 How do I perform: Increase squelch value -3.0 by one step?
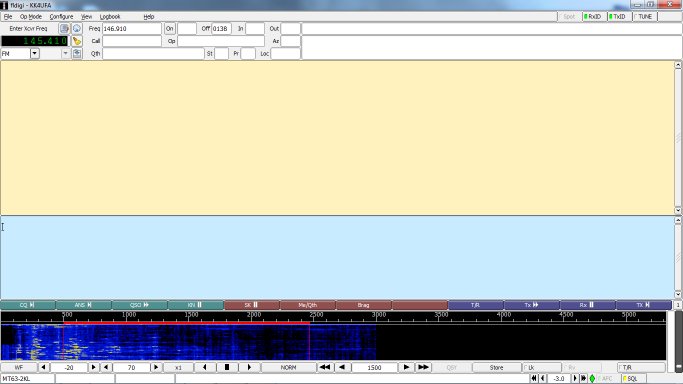point(575,379)
